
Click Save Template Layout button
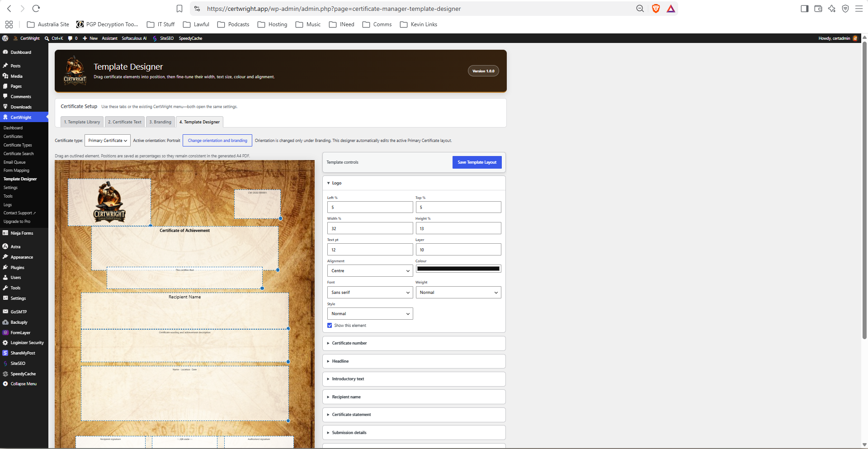[x=477, y=162]
